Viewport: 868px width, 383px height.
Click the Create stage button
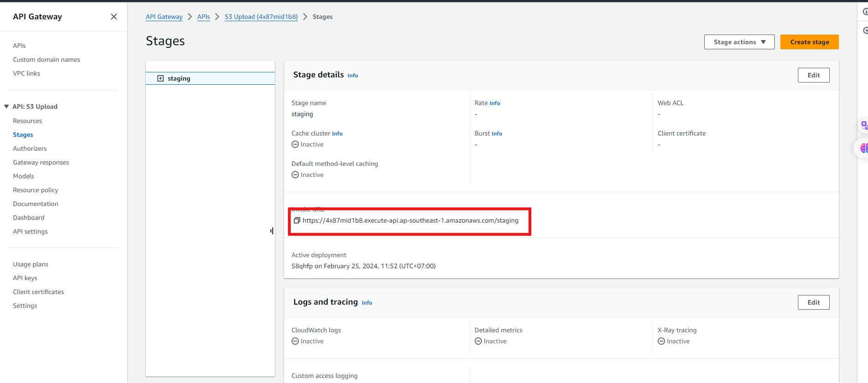pyautogui.click(x=809, y=42)
